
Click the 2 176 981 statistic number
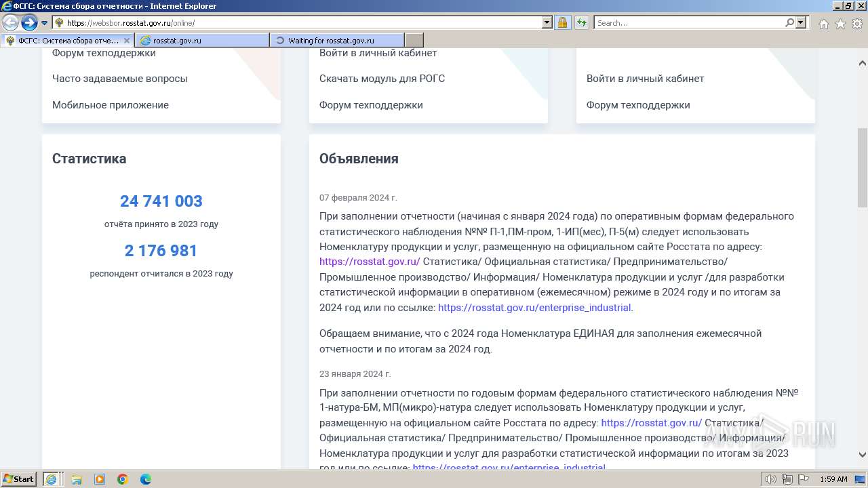pos(161,251)
